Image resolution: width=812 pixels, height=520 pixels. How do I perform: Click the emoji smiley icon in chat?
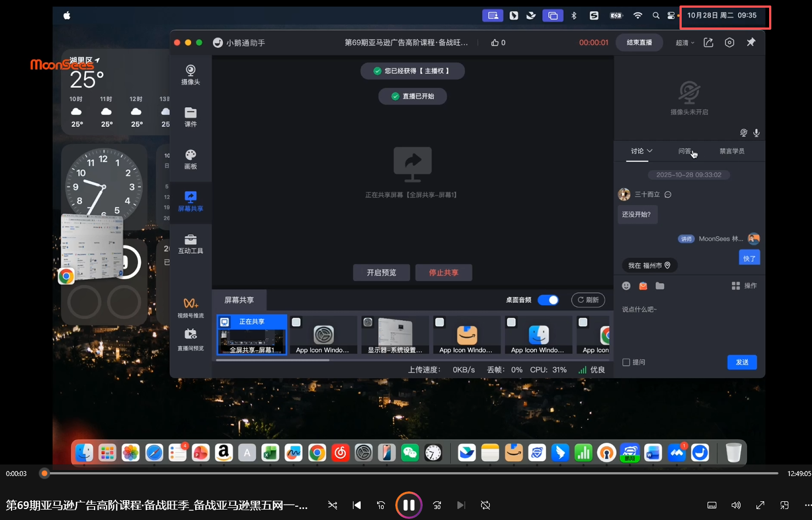(626, 286)
